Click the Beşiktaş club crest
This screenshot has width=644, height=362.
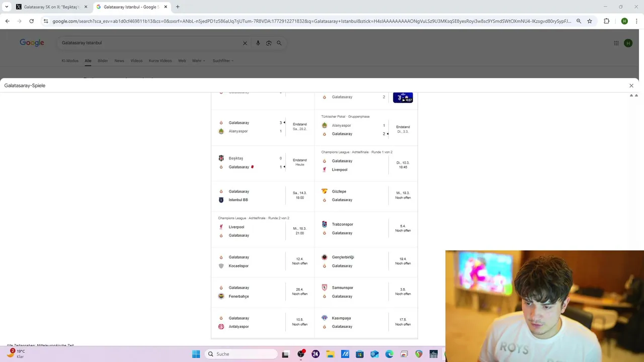pos(221,158)
